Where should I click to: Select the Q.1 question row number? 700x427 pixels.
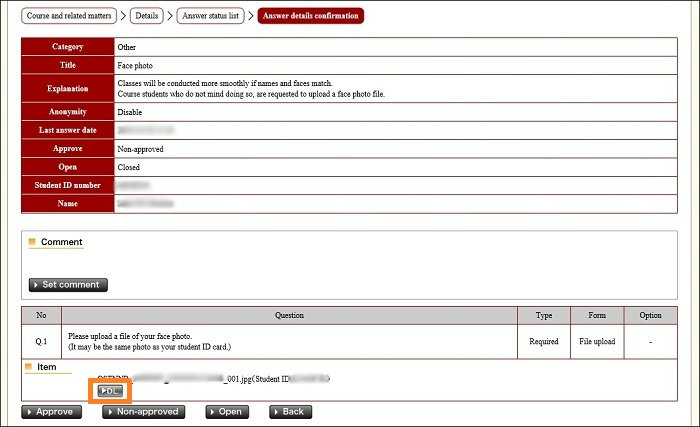point(41,341)
